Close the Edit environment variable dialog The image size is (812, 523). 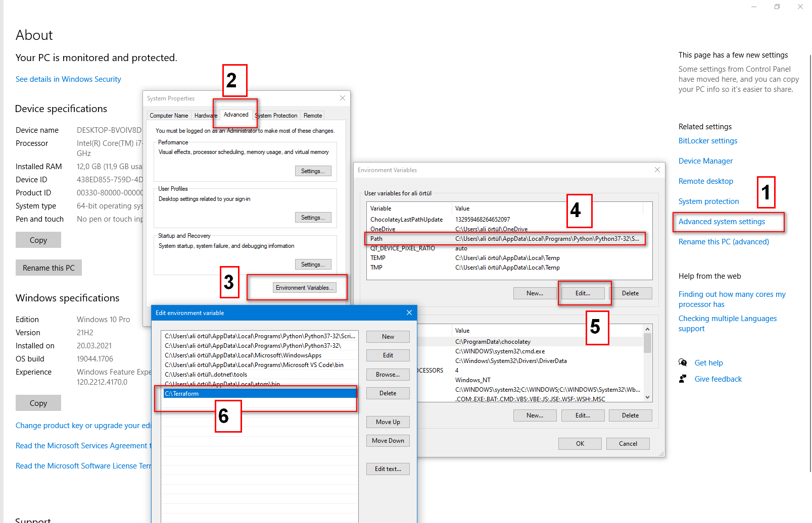tap(409, 313)
